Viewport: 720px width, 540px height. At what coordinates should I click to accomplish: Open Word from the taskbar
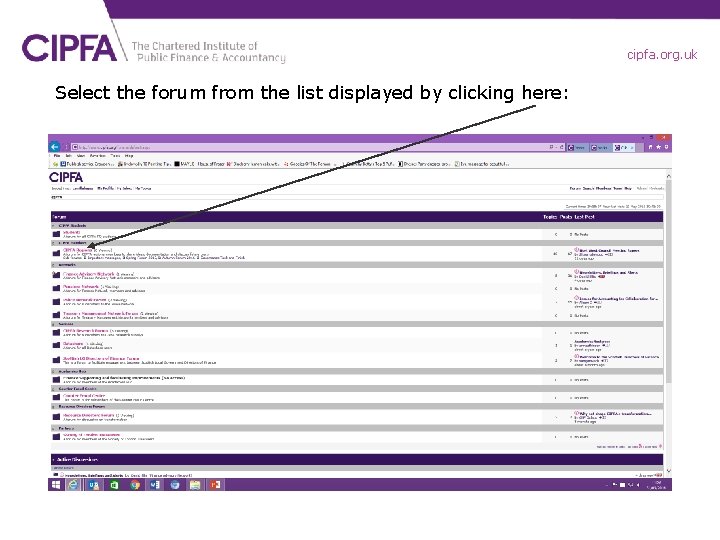point(155,485)
